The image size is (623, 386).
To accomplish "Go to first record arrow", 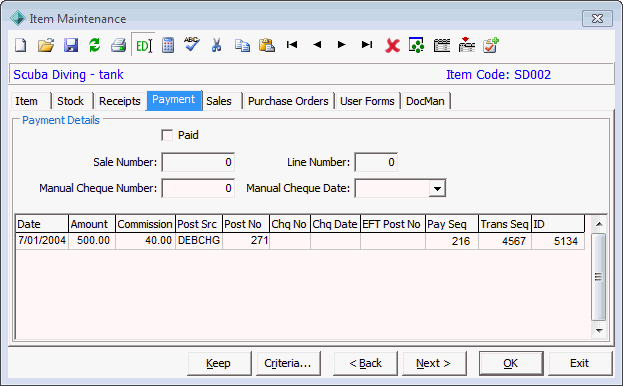I will point(292,44).
